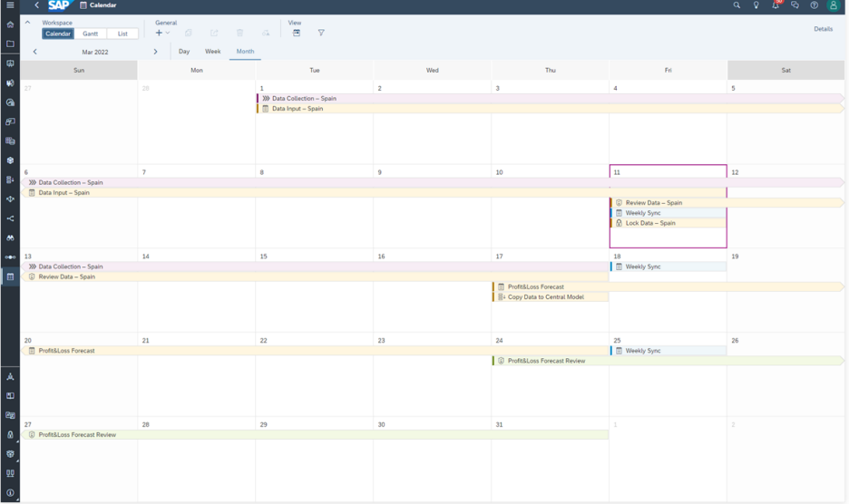Click the share icon in General group
The image size is (849, 504).
click(214, 33)
